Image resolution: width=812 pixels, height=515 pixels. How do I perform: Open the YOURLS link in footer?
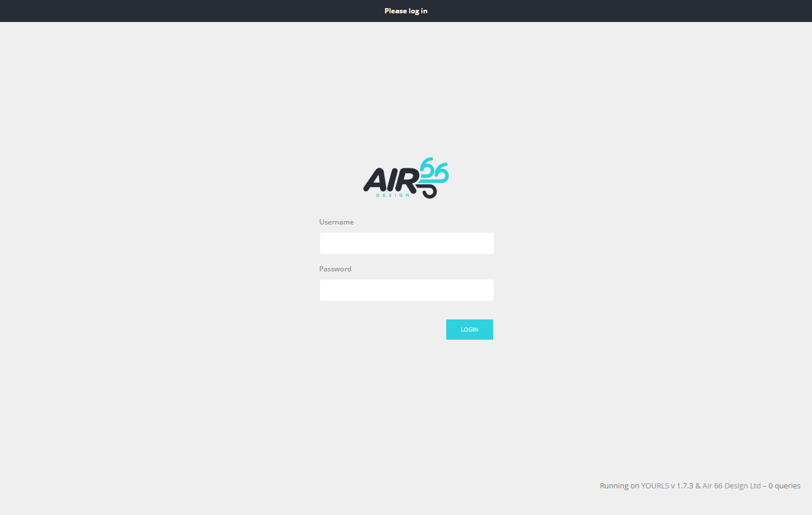[655, 486]
